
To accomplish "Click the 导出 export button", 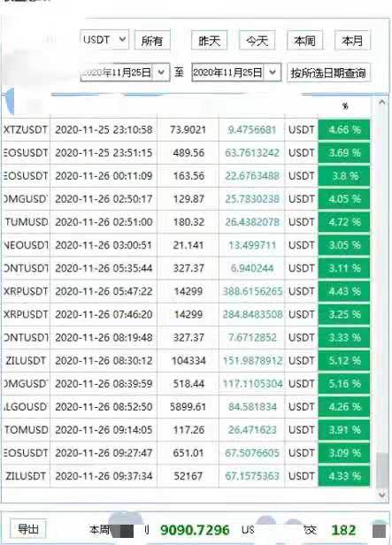I will point(27,529).
